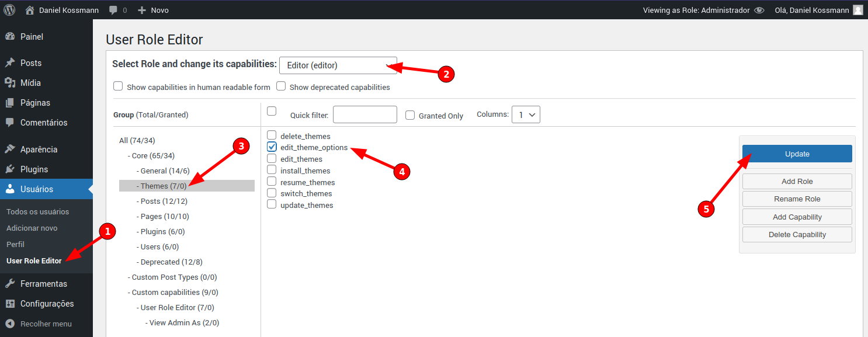Viewport: 868px width, 337px height.
Task: Click the Add Role button
Action: pyautogui.click(x=797, y=181)
